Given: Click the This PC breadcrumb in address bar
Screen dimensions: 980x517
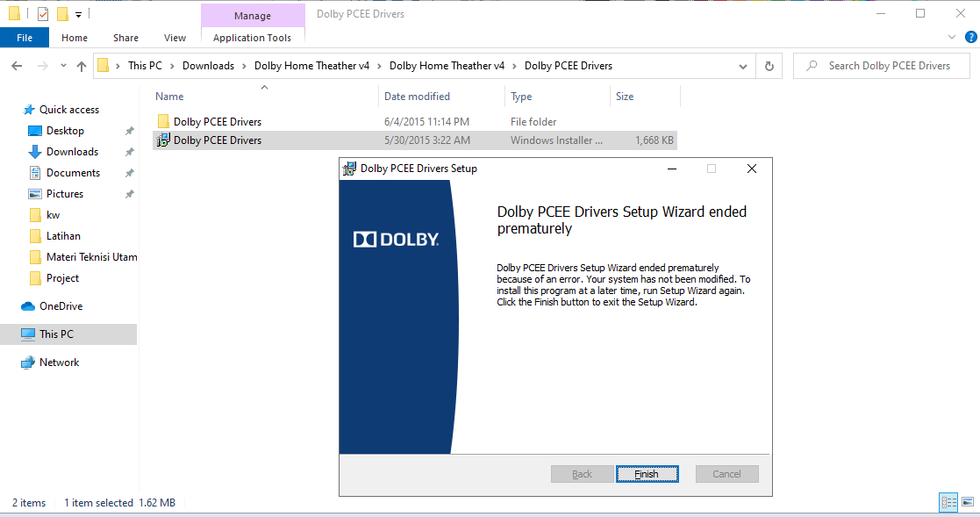Looking at the screenshot, I should [145, 66].
